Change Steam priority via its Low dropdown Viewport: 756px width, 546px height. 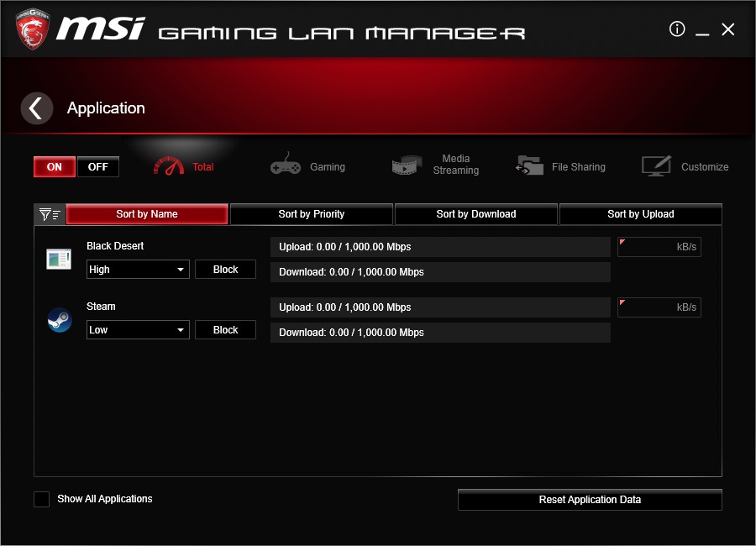pos(137,329)
